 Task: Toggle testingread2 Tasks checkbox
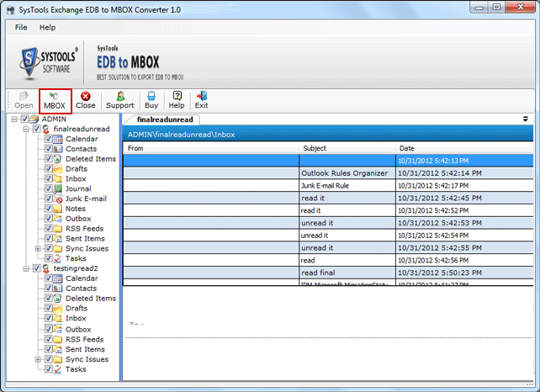point(48,369)
